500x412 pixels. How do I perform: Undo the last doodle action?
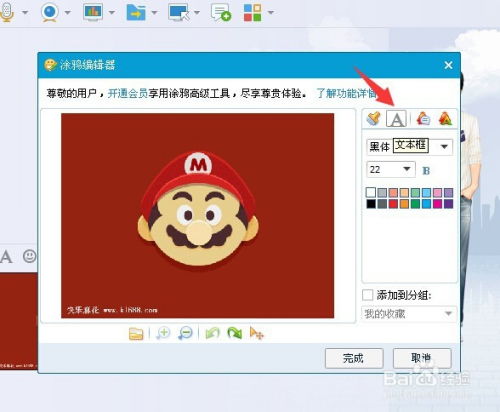[x=213, y=333]
